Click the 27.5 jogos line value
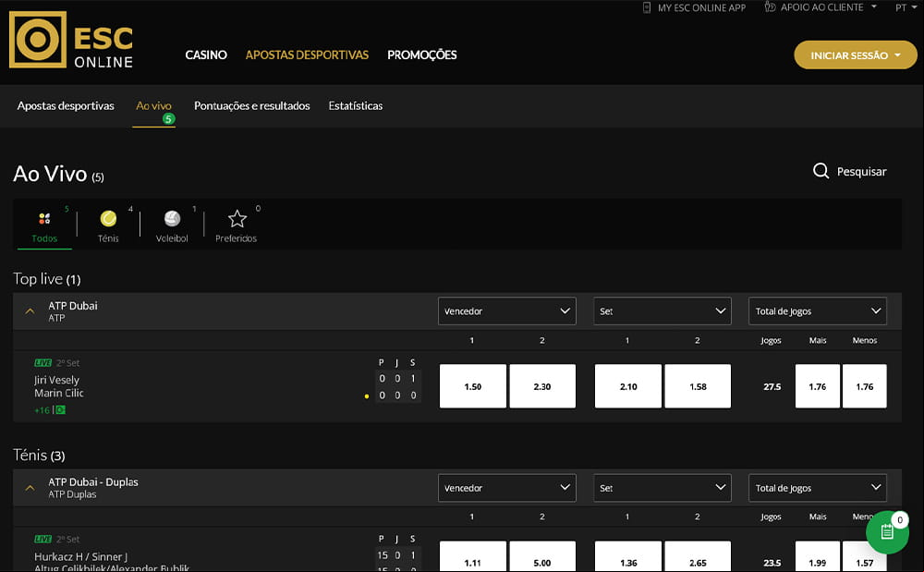Viewport: 924px width, 572px height. point(772,386)
